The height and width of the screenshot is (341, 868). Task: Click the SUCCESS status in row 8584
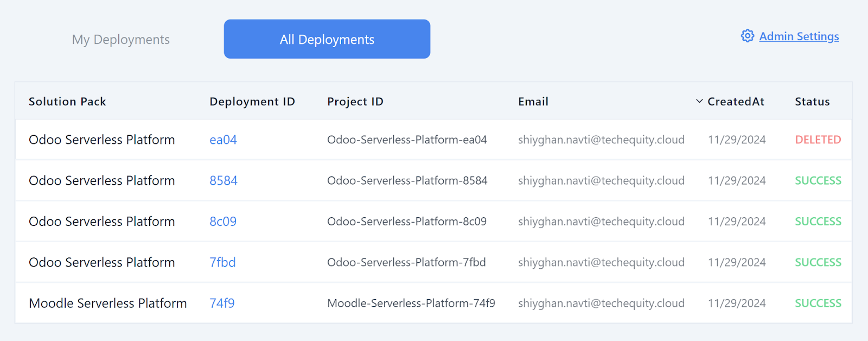818,180
